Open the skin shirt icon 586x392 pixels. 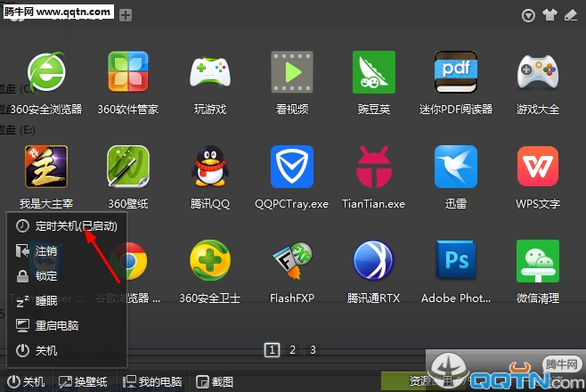point(549,15)
